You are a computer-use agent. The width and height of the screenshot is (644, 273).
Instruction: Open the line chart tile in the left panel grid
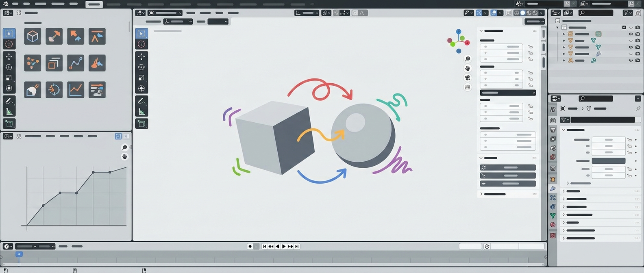(x=76, y=90)
